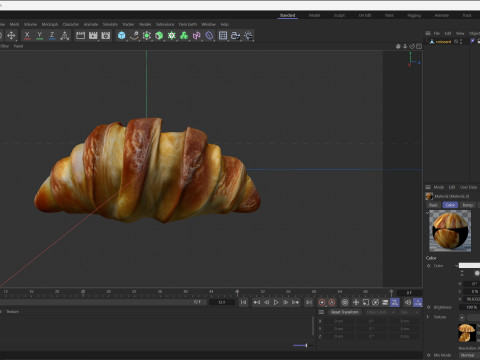Screen dimensions: 480x360
Task: Toggle the Z axis lock
Action: pyautogui.click(x=52, y=35)
